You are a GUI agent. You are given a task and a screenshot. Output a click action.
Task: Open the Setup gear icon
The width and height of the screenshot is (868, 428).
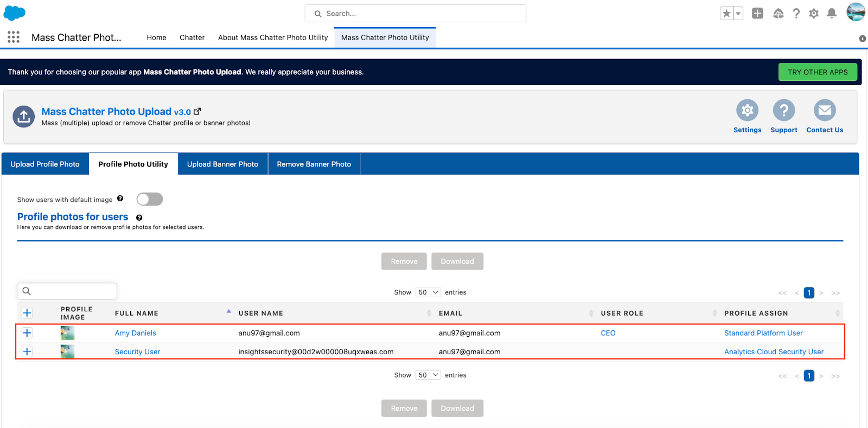point(814,14)
